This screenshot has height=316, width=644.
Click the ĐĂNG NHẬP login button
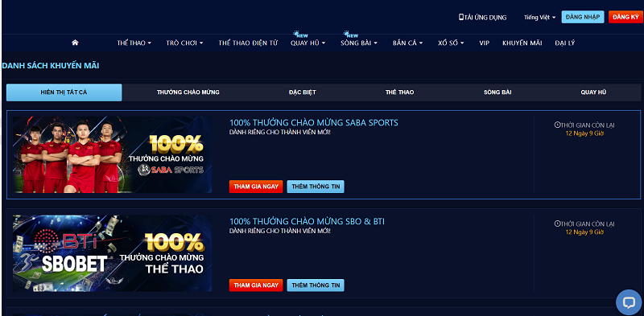point(582,17)
